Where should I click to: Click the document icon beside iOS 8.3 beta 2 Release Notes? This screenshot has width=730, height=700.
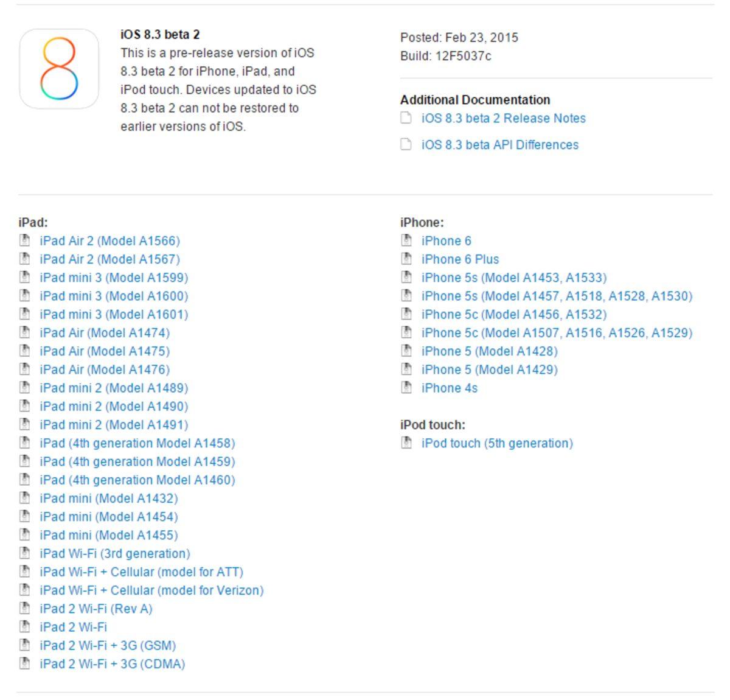coord(405,118)
